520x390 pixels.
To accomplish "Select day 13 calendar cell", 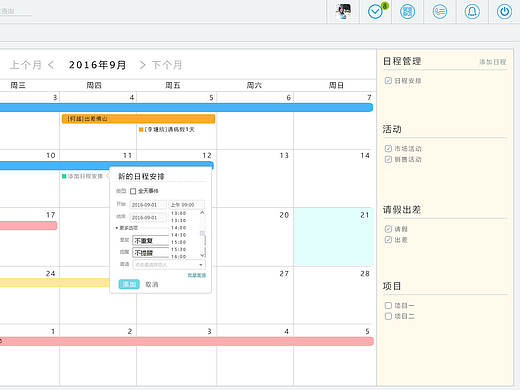I will [x=255, y=178].
